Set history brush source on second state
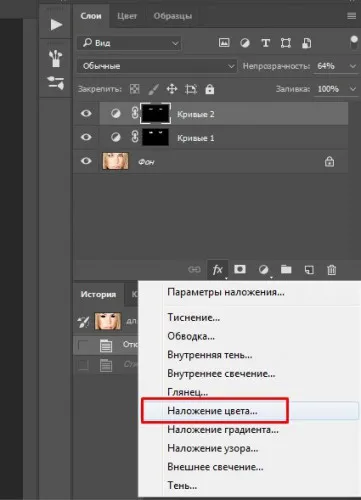 [x=83, y=365]
